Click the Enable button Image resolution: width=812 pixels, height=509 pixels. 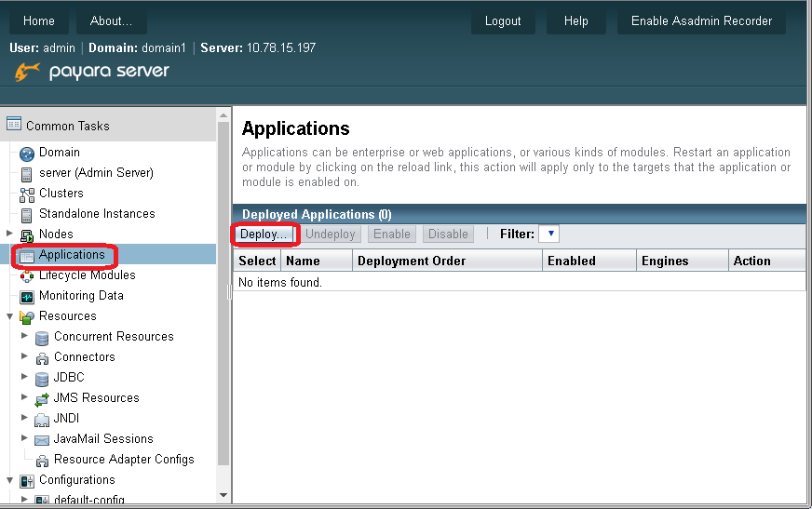click(392, 234)
